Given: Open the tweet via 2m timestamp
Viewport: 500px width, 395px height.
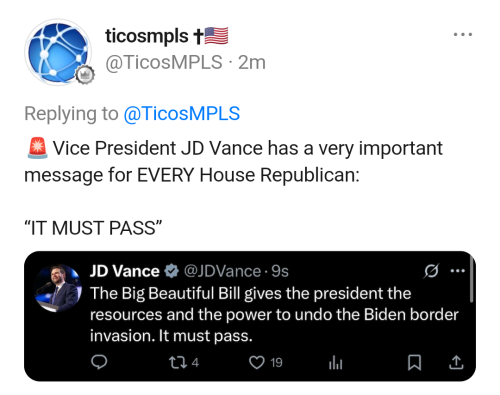Looking at the screenshot, I should (252, 62).
